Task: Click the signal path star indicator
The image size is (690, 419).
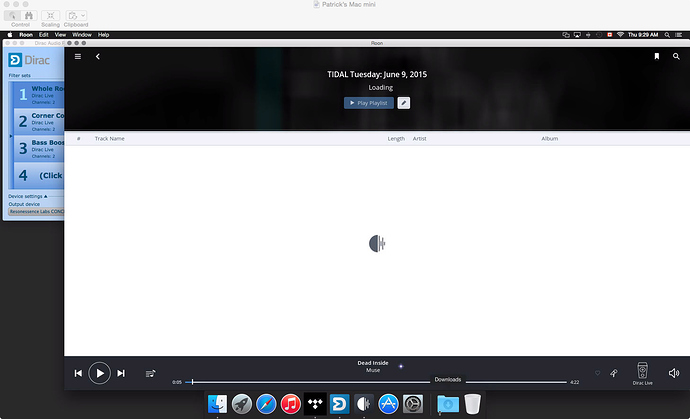Action: coord(401,366)
